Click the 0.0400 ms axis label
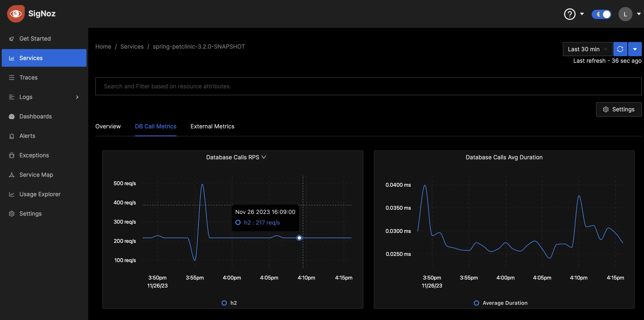The width and height of the screenshot is (644, 320). pos(398,185)
